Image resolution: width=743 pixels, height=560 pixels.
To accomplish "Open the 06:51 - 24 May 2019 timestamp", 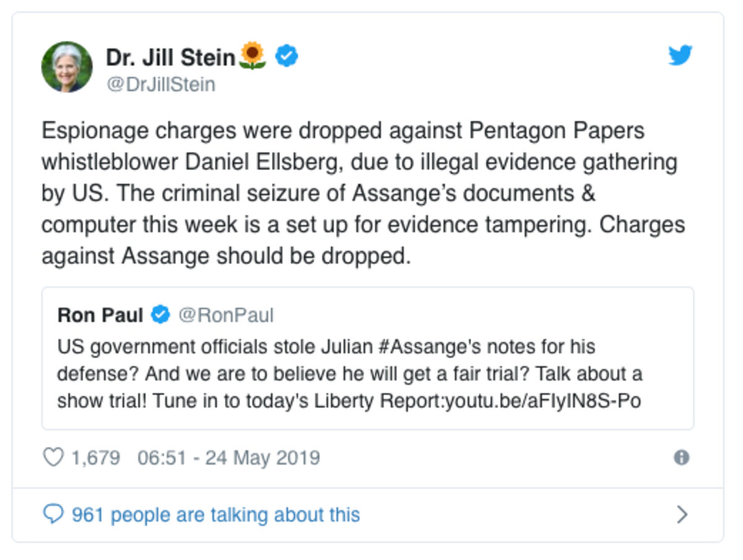I will pyautogui.click(x=228, y=458).
